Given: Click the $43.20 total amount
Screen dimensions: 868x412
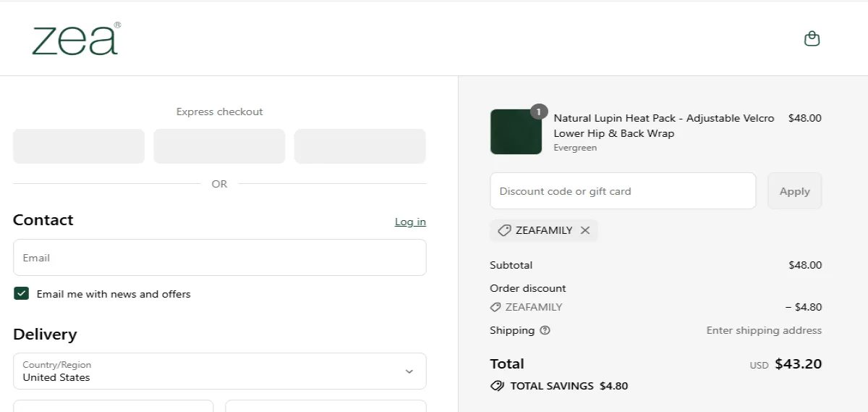Looking at the screenshot, I should [799, 363].
